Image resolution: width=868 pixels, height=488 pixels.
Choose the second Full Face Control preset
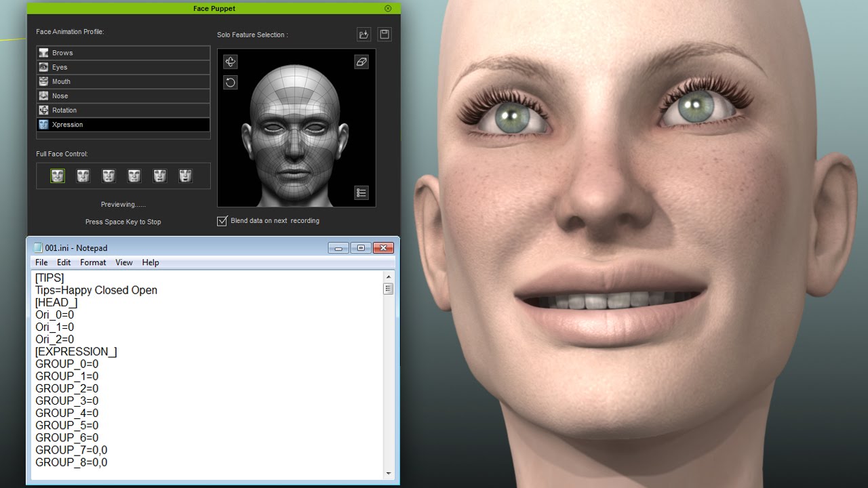(x=83, y=176)
